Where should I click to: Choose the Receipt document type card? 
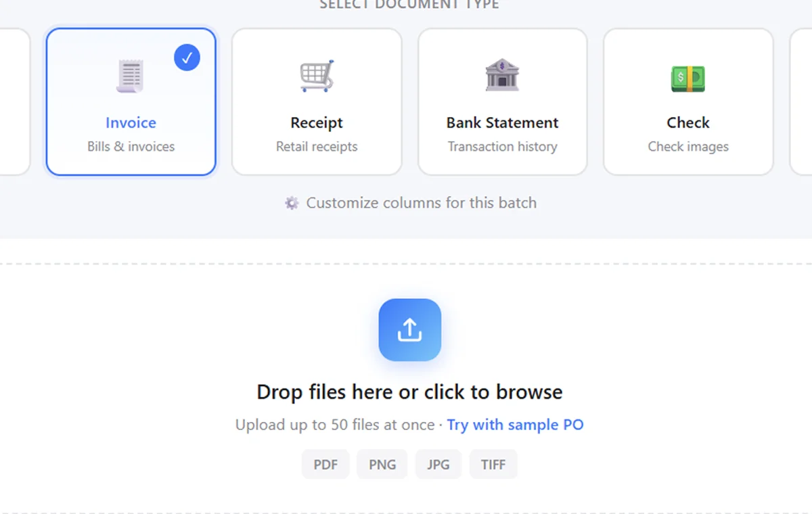(317, 101)
